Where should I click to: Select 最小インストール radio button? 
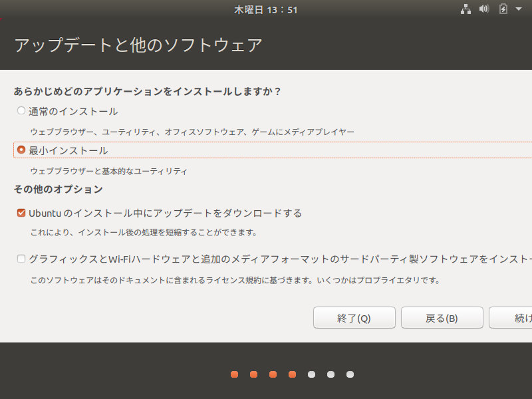click(x=21, y=150)
